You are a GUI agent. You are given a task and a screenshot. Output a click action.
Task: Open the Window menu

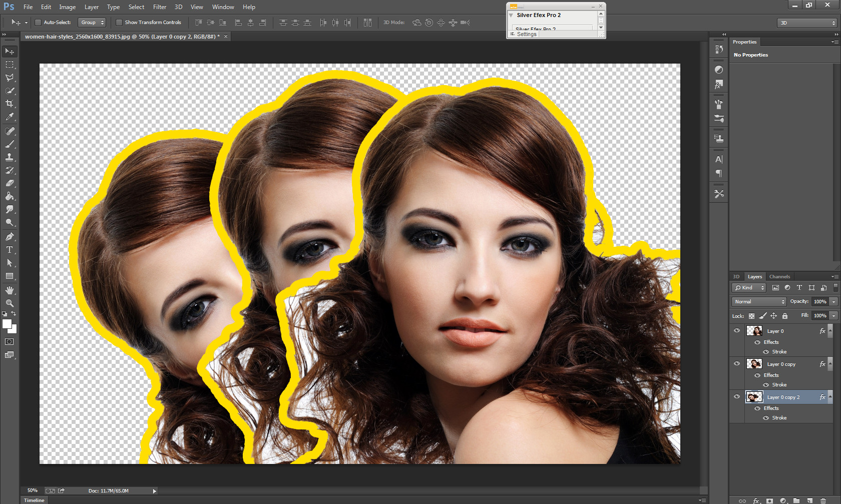(x=223, y=7)
